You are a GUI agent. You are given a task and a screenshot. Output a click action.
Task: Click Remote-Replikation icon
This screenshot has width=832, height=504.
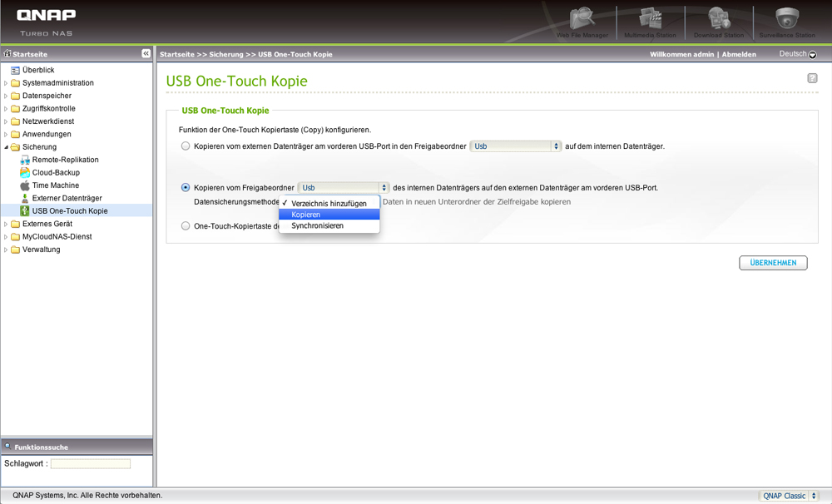(x=25, y=160)
